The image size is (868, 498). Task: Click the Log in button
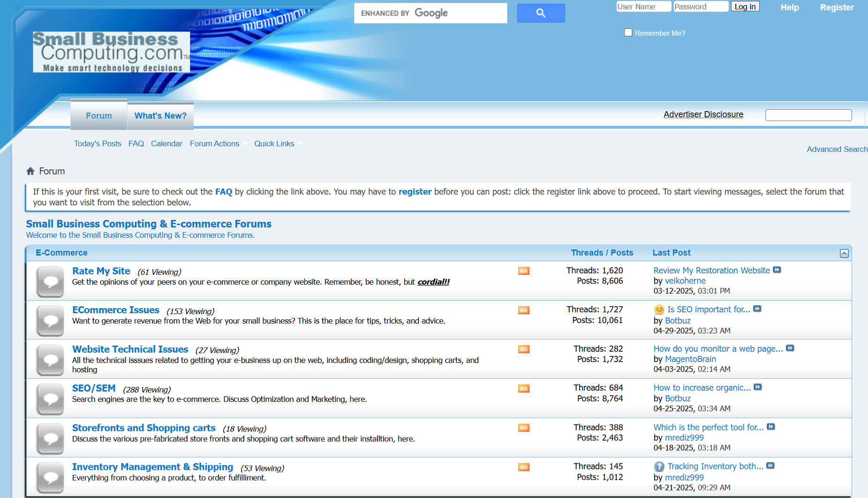tap(745, 7)
